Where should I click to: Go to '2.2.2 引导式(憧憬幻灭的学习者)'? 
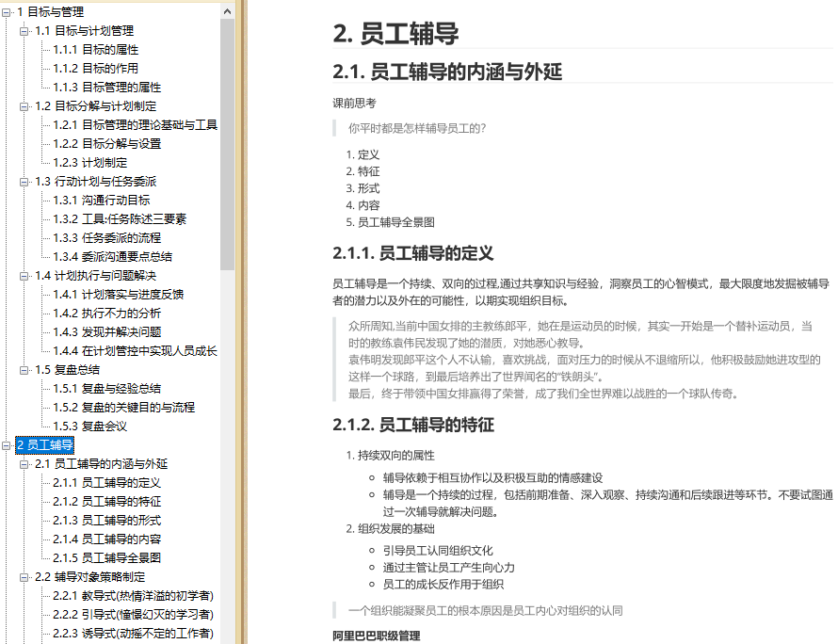(x=133, y=615)
